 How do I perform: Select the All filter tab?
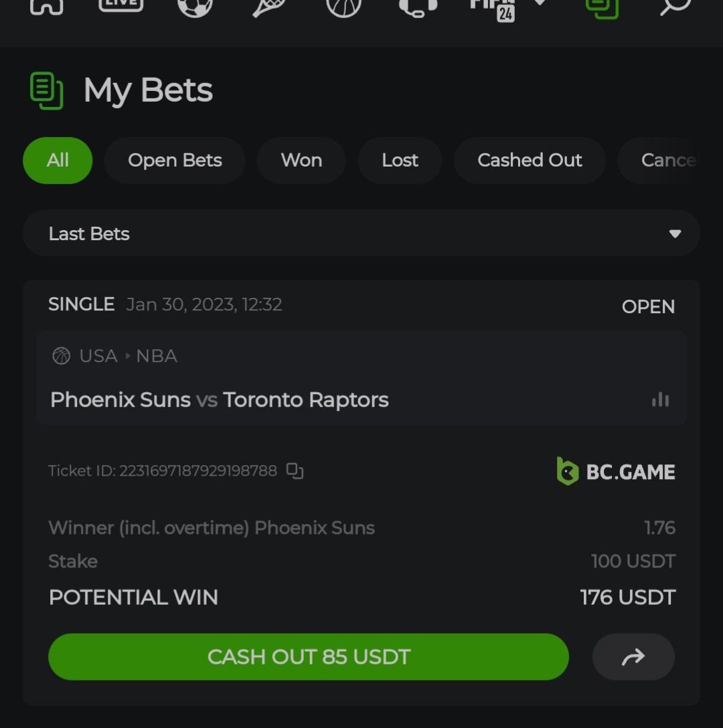pos(58,161)
